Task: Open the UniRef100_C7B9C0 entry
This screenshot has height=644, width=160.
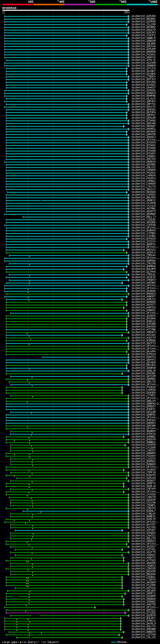Action: [x=143, y=77]
